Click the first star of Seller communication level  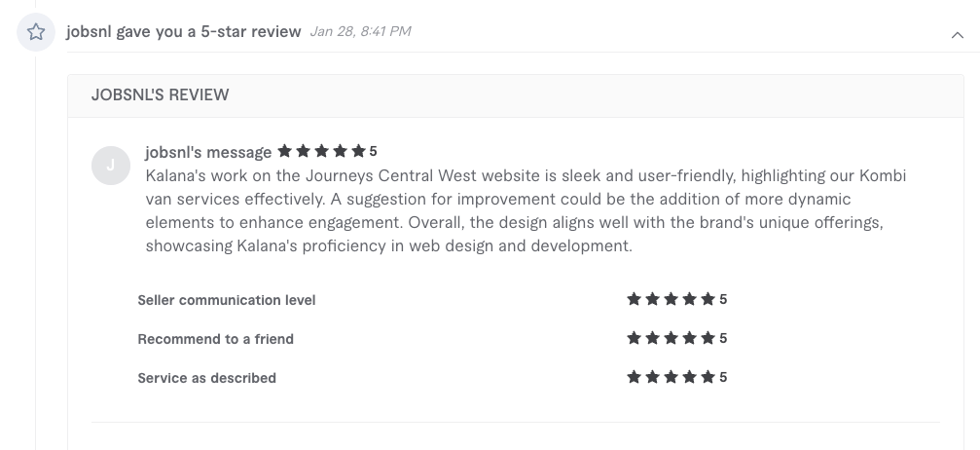pos(634,299)
